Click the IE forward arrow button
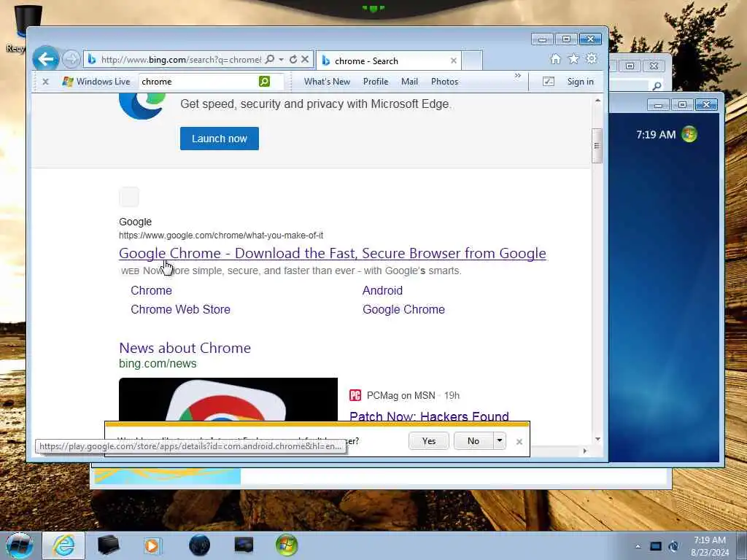747x560 pixels. [71, 60]
